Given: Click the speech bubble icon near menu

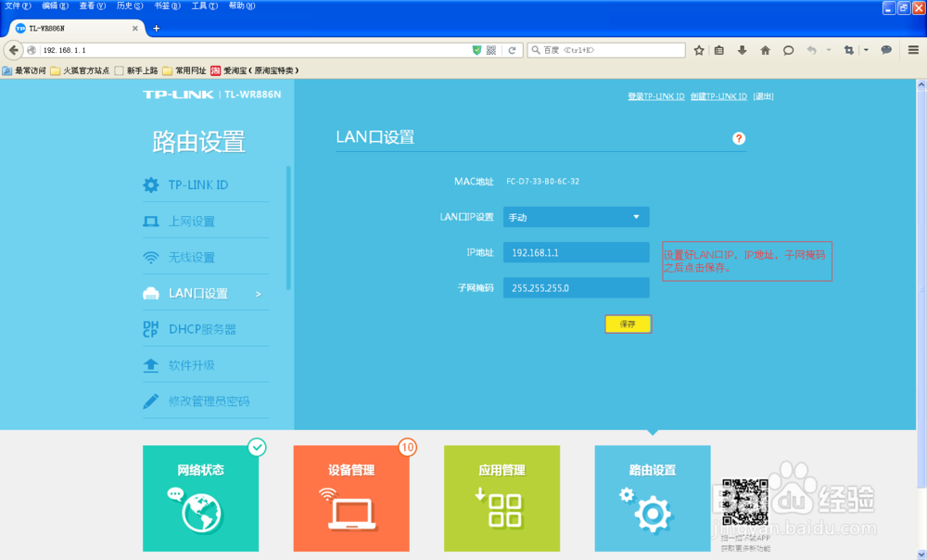Looking at the screenshot, I should point(885,50).
